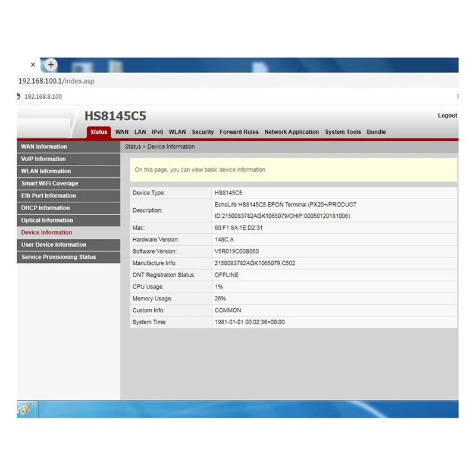Click the Memory Usage value 26%
476x476 pixels.
(x=220, y=299)
